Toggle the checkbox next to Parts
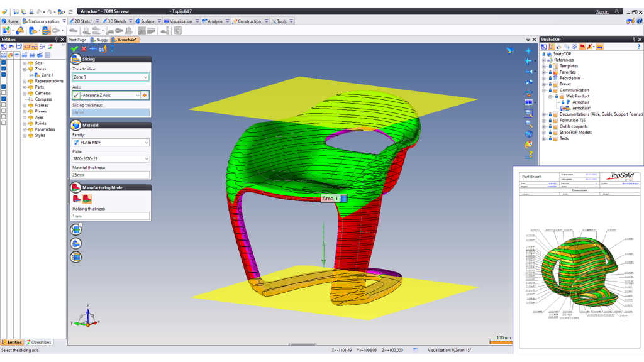 [x=4, y=87]
